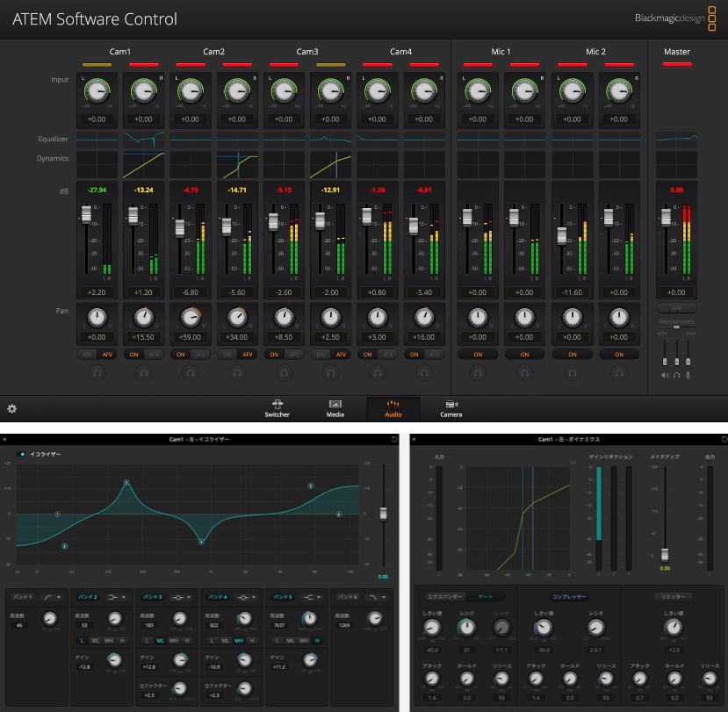Enable the リミッター button
The height and width of the screenshot is (712, 728).
coord(674,597)
